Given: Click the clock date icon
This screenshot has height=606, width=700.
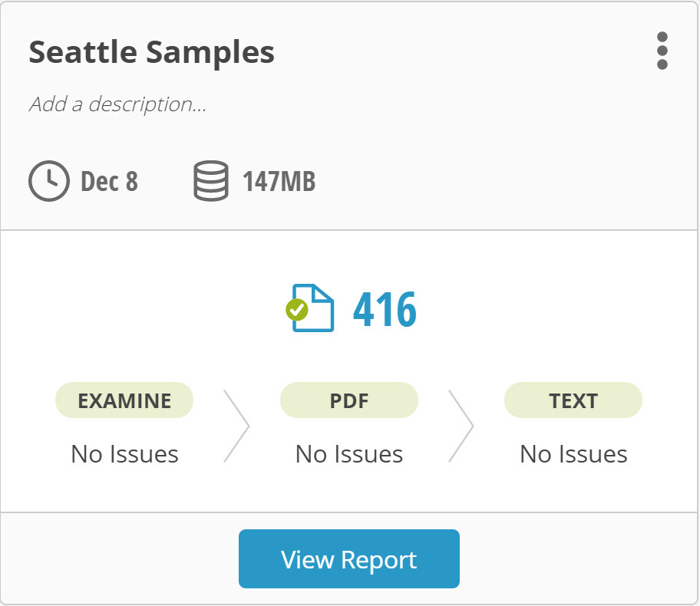Looking at the screenshot, I should 49,181.
